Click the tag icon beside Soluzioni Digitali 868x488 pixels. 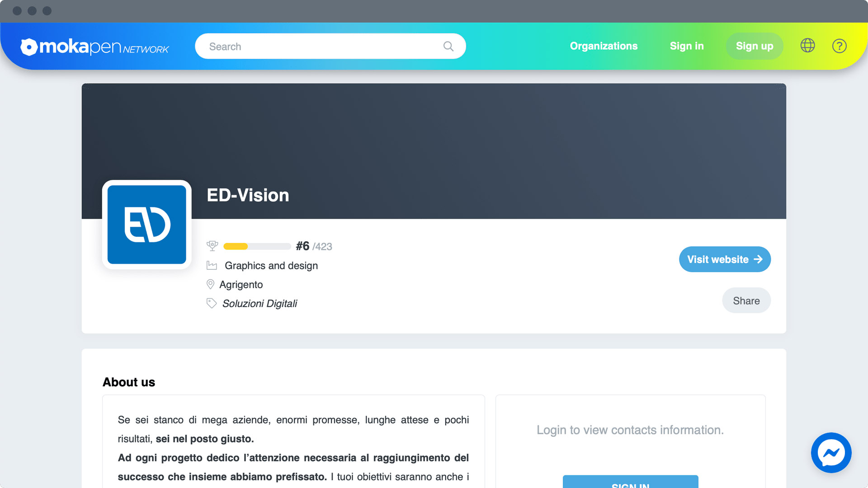click(212, 303)
